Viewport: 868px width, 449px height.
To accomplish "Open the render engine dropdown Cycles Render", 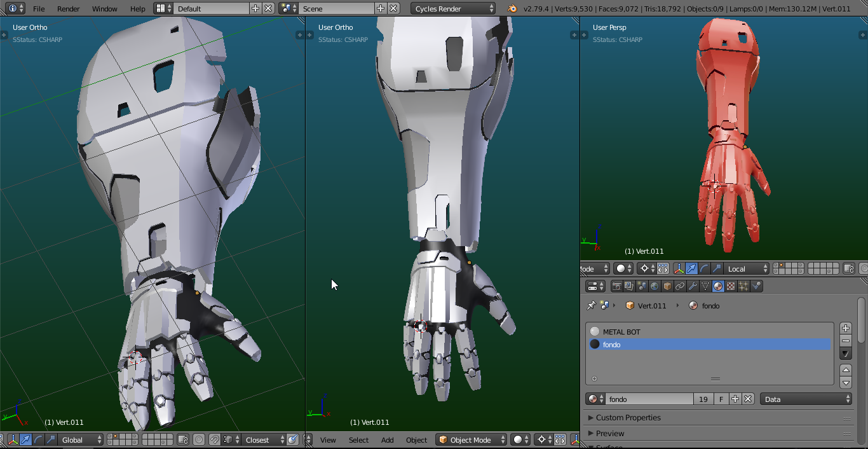I will coord(453,8).
